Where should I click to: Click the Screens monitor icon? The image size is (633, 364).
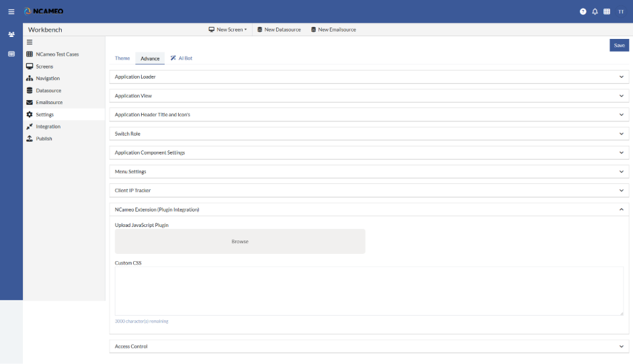(x=30, y=66)
